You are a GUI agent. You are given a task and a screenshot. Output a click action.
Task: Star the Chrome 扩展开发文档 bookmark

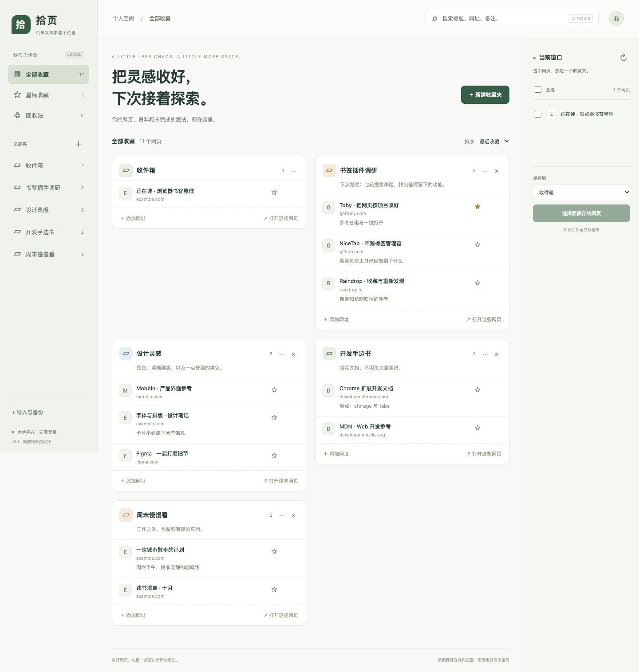(477, 390)
